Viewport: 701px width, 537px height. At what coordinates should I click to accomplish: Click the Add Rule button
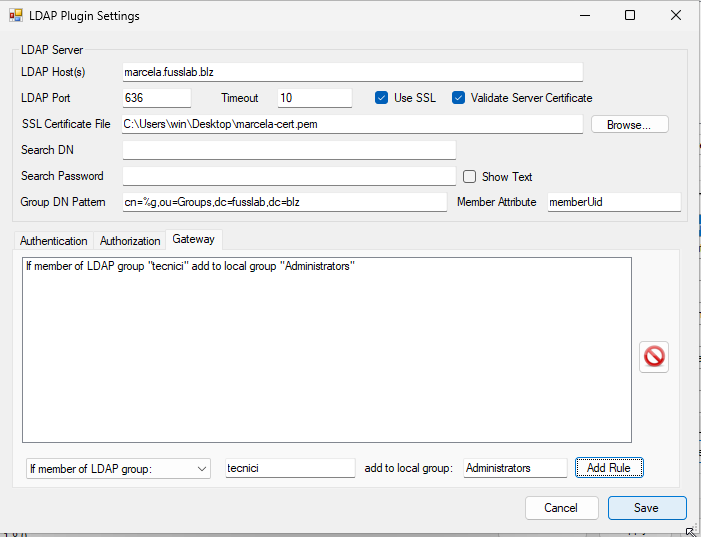pos(609,468)
